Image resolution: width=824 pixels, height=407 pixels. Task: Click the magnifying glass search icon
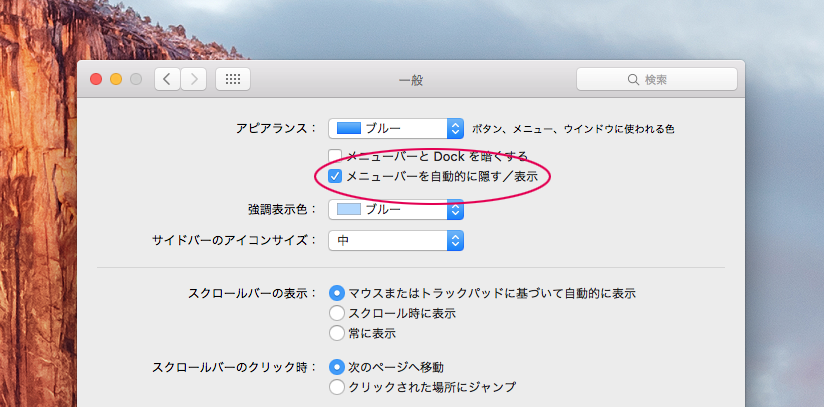633,79
